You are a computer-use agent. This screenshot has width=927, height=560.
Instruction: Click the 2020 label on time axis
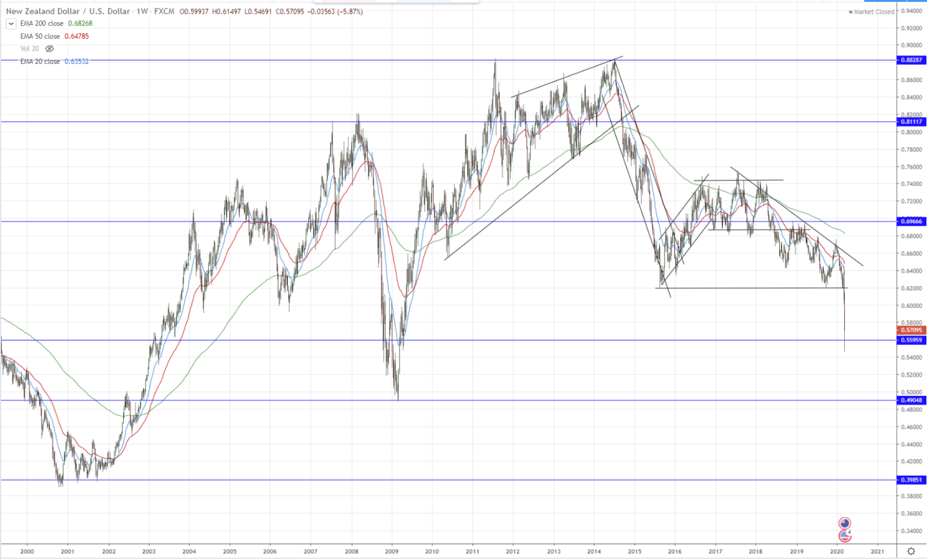point(836,551)
